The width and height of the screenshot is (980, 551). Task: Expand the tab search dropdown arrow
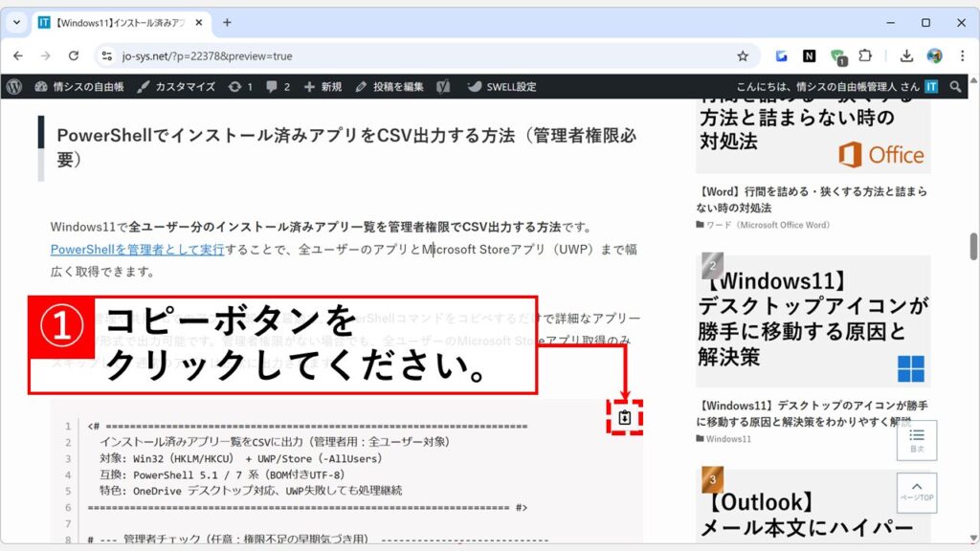coord(16,22)
